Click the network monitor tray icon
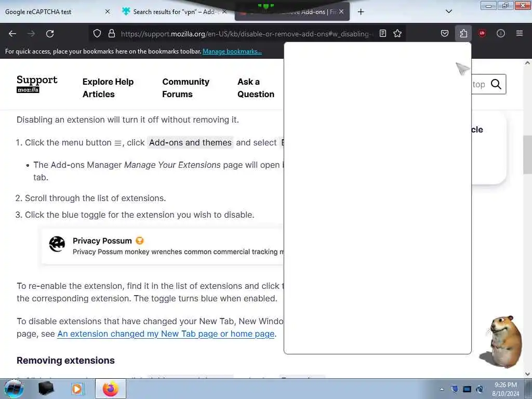Image resolution: width=532 pixels, height=399 pixels. [467, 389]
